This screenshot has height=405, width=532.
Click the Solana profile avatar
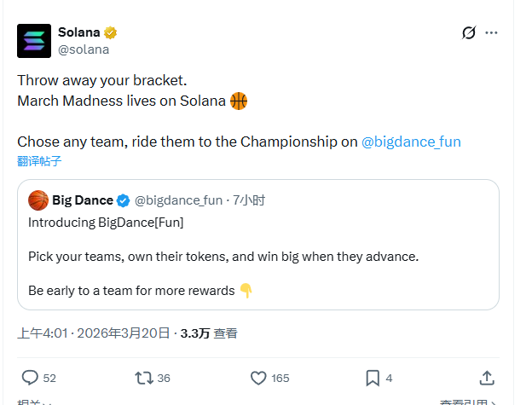pos(34,40)
